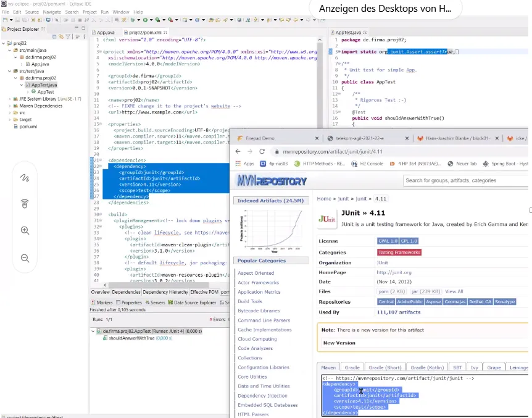532x418 pixels.
Task: Switch to the App.java editor tab
Action: tap(103, 32)
